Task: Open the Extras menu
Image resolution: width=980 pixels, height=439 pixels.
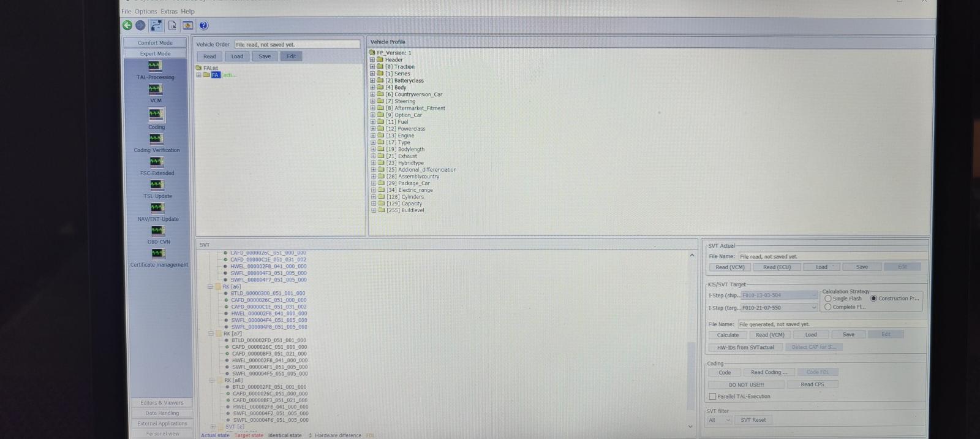Action: (169, 12)
